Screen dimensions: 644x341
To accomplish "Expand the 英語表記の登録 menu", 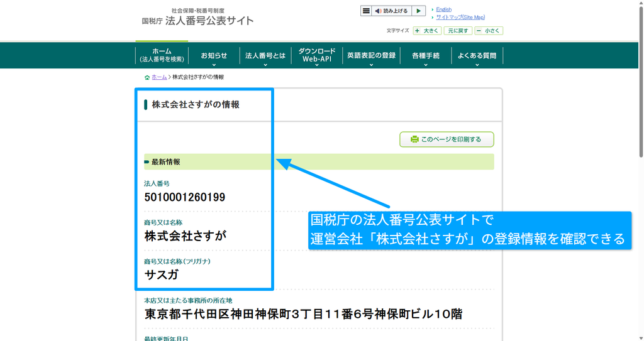I will point(371,55).
